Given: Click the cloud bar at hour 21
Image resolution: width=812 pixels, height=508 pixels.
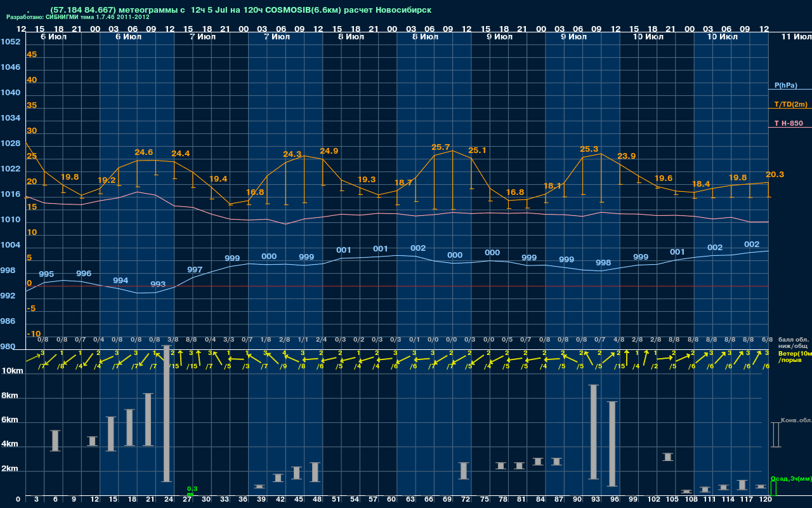Looking at the screenshot, I should [148, 420].
